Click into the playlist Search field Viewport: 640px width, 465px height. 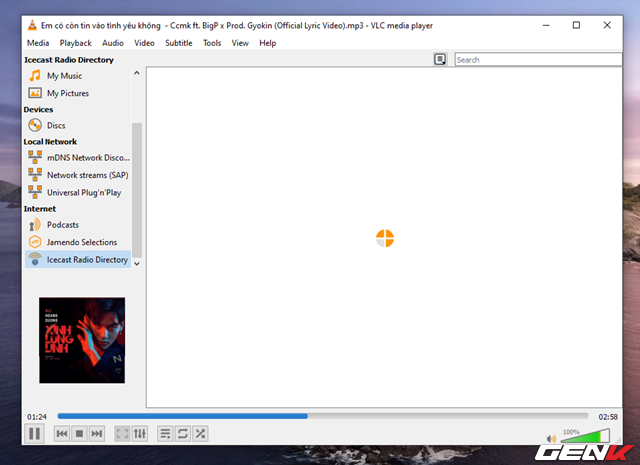[x=538, y=60]
